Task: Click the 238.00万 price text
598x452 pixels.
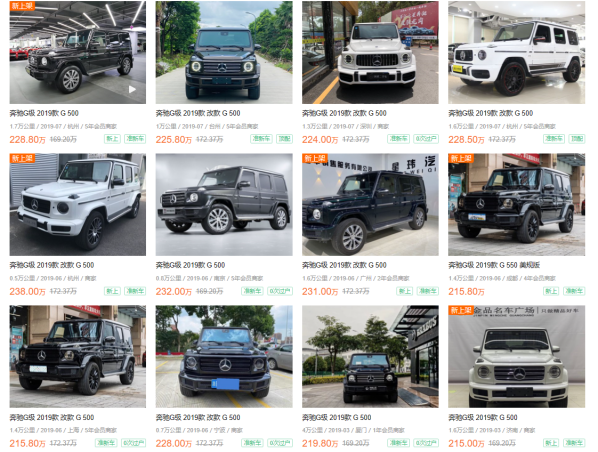Action: pyautogui.click(x=27, y=291)
